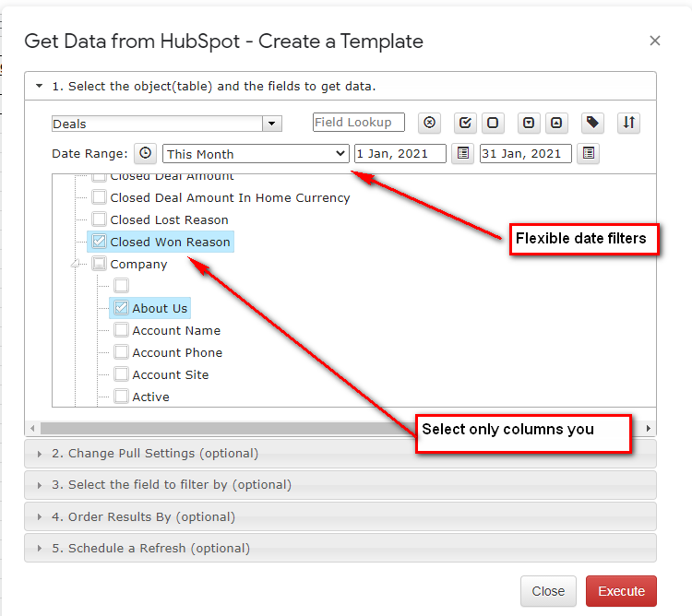Click the uncheck all fields icon
This screenshot has width=692, height=616.
point(493,123)
